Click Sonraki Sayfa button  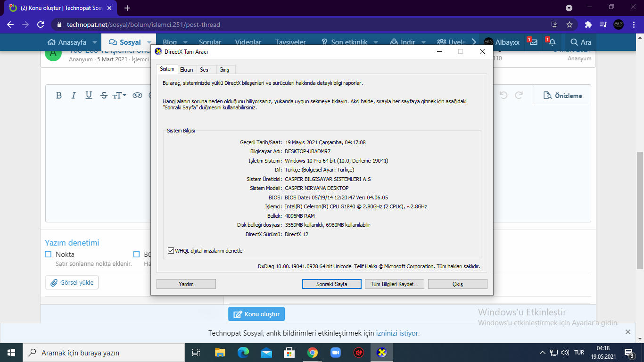tap(332, 284)
